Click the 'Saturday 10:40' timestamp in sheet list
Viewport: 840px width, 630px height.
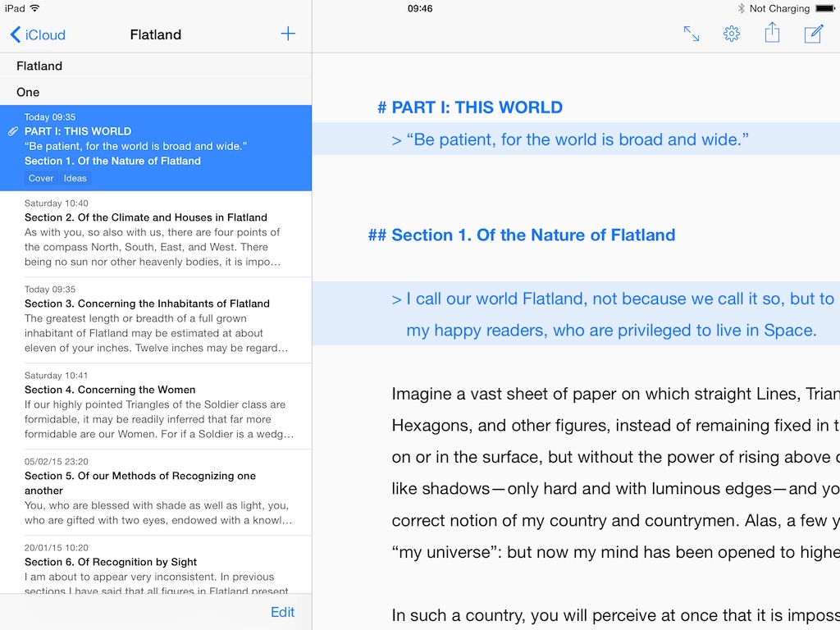click(57, 203)
